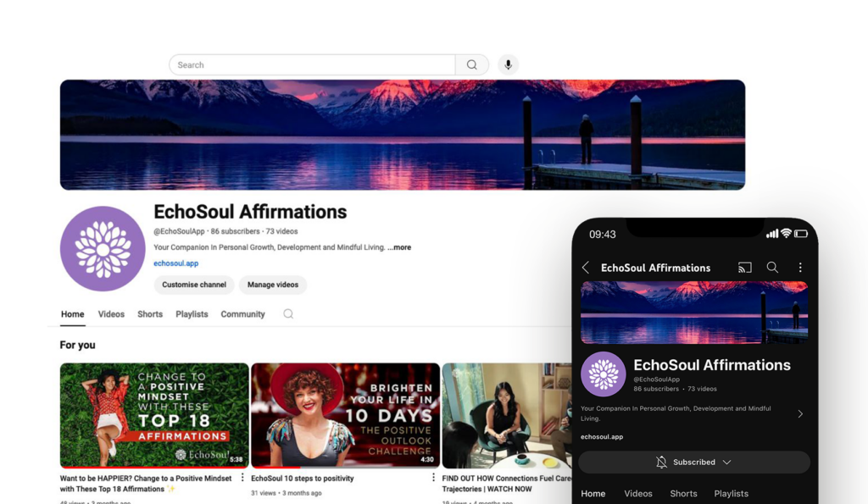Open Brighten Your Life in 10 Days thumbnail

[x=346, y=415]
